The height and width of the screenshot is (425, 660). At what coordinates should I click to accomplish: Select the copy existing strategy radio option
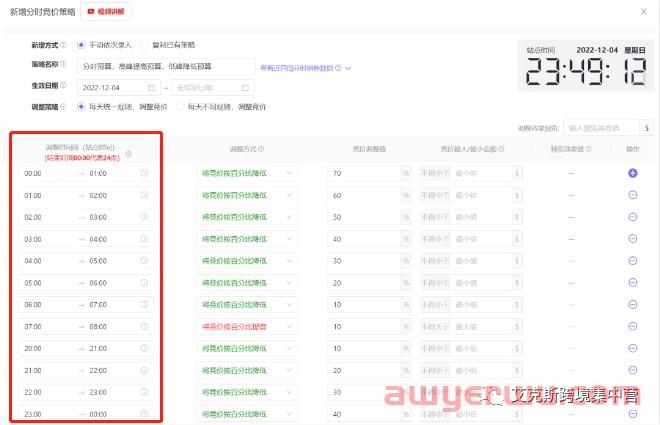(144, 45)
